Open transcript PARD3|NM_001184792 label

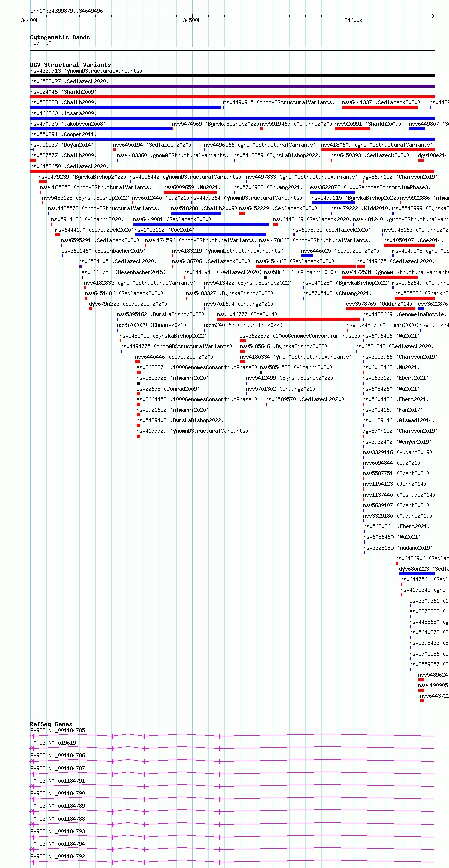click(x=58, y=856)
